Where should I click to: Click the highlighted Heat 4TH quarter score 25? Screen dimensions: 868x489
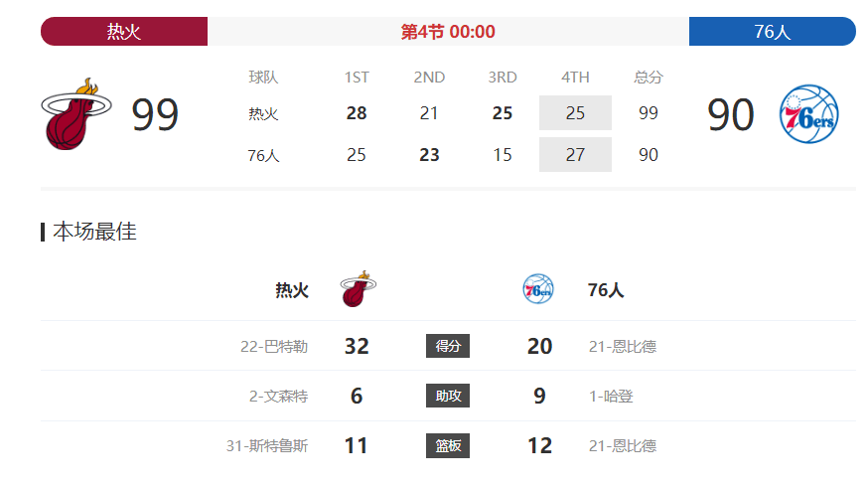(575, 113)
